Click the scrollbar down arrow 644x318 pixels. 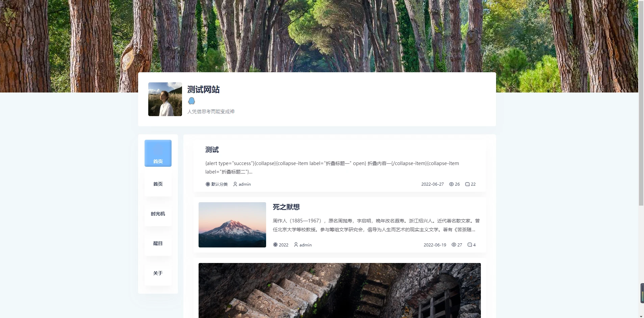tap(641, 316)
